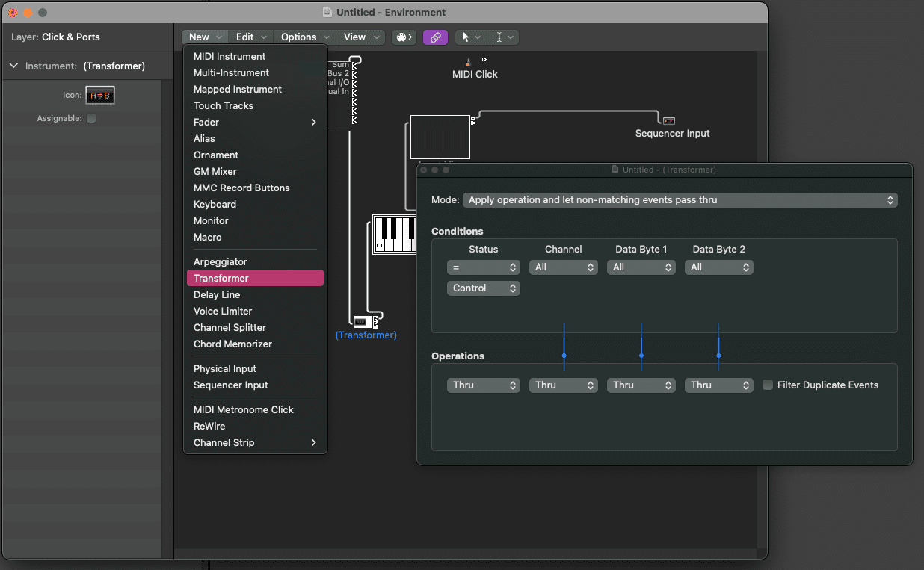Click the New menu button in toolbar
Screen dimensions: 924x570
(x=205, y=37)
